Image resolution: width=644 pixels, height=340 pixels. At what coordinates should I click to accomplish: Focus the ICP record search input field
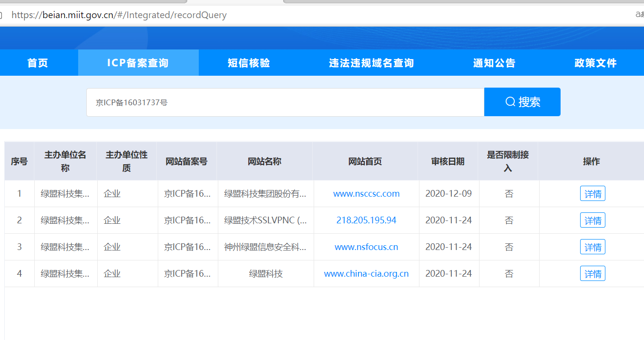285,102
